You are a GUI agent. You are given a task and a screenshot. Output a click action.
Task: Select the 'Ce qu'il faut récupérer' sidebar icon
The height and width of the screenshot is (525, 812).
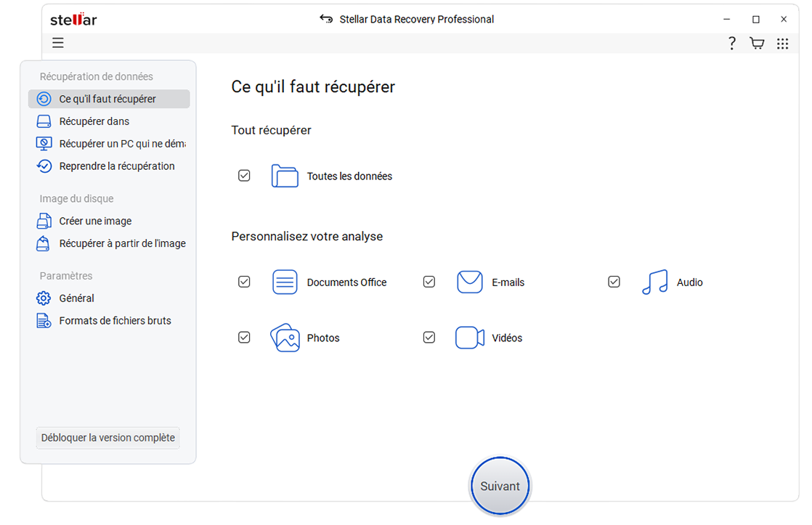(44, 99)
